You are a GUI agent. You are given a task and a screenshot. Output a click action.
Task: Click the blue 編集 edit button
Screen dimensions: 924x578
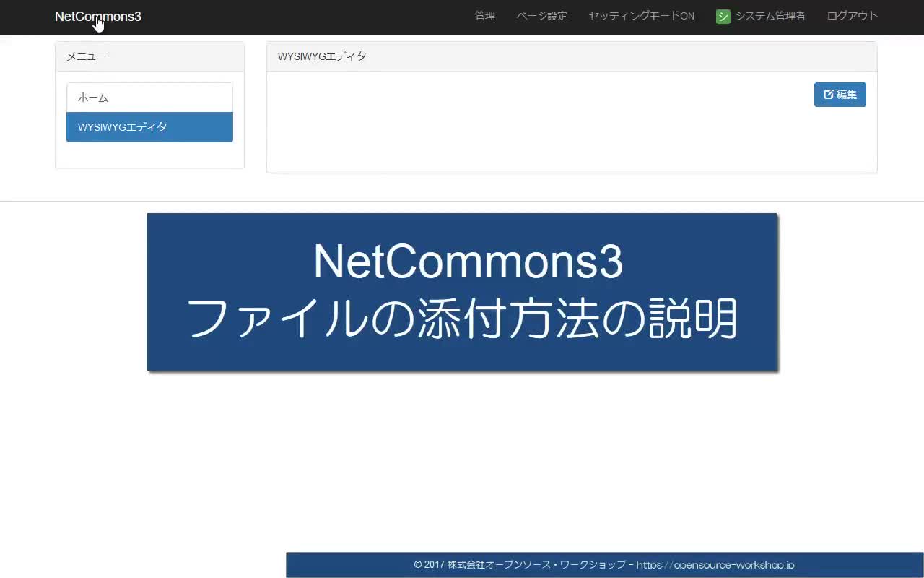[x=840, y=95]
